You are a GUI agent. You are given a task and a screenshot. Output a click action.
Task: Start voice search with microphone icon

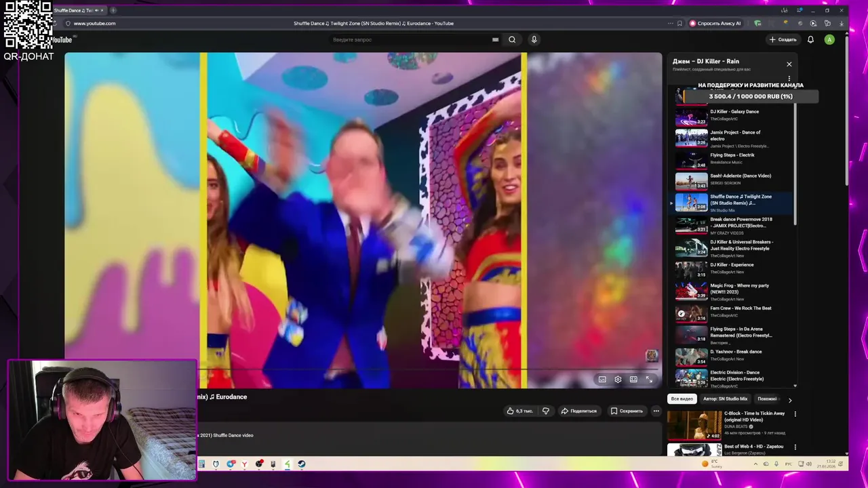pos(534,39)
